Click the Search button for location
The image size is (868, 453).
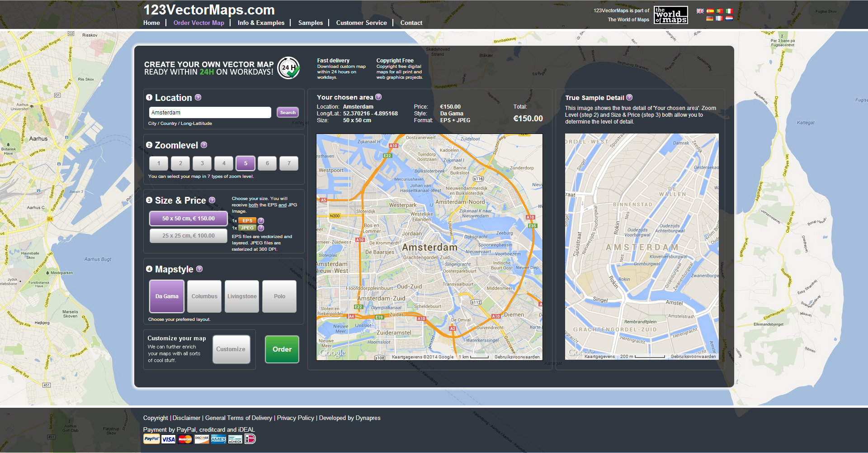[288, 113]
